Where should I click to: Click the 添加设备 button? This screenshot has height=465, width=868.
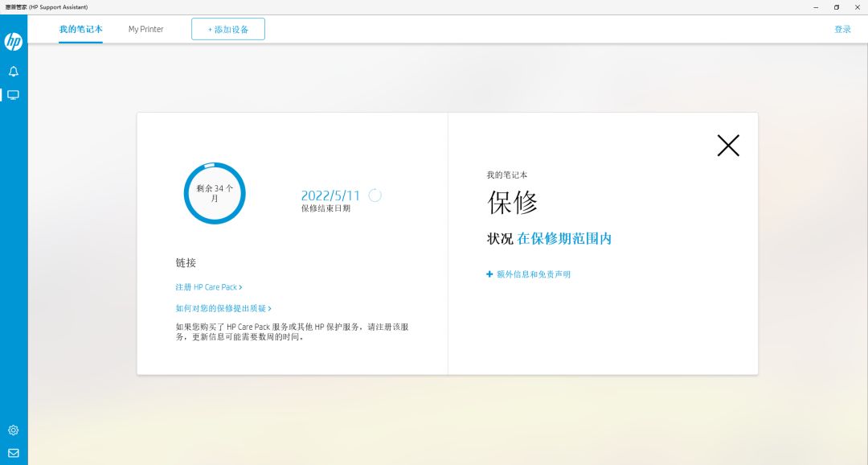[x=228, y=29]
